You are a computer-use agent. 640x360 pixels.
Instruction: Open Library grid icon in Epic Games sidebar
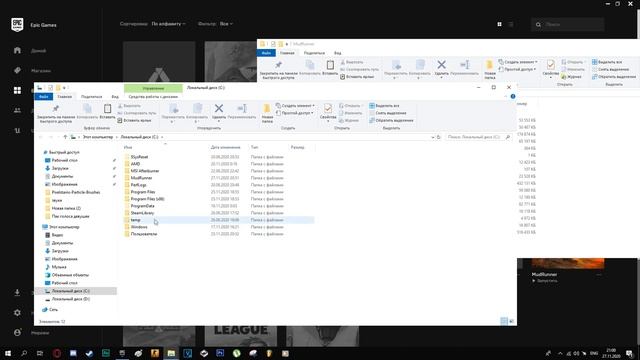17,90
